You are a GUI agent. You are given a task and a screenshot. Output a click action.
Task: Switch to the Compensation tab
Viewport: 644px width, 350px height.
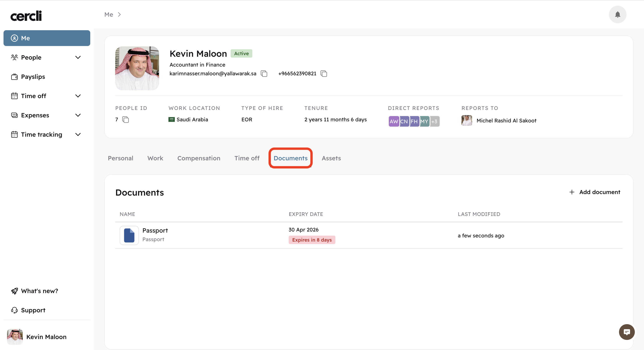[x=198, y=158]
